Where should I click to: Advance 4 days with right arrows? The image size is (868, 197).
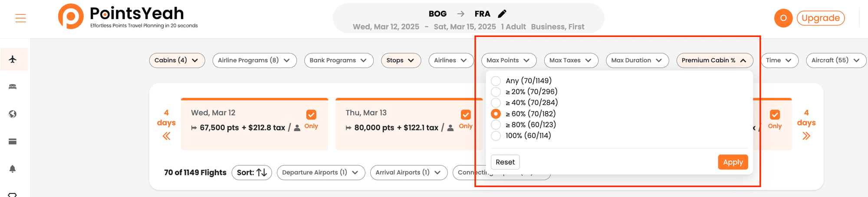[806, 136]
